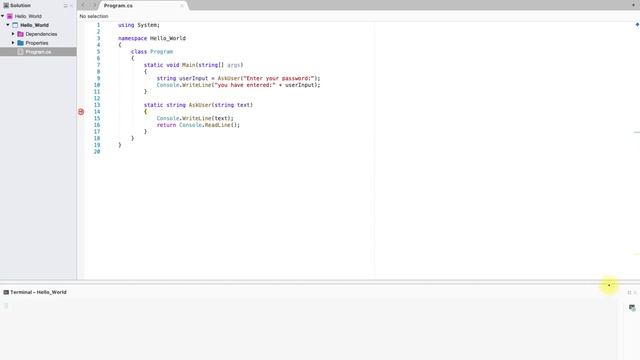Click the Hello_World solution icon
640x360 pixels.
(10, 16)
